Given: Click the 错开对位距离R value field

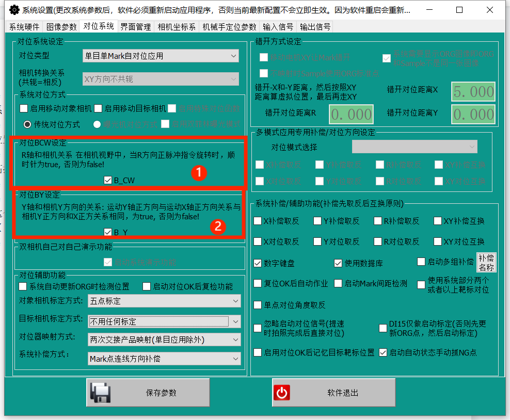Looking at the screenshot, I should (x=351, y=114).
